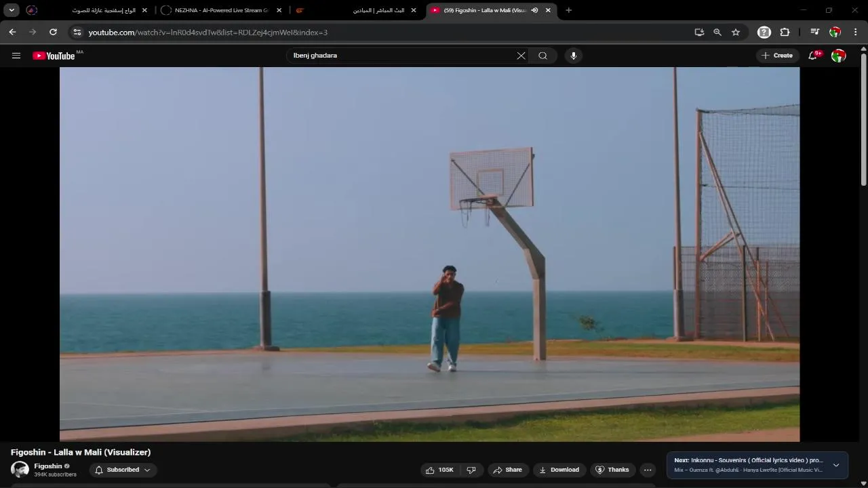Viewport: 868px width, 488px height.
Task: Install app icon in the address bar
Action: [x=699, y=32]
